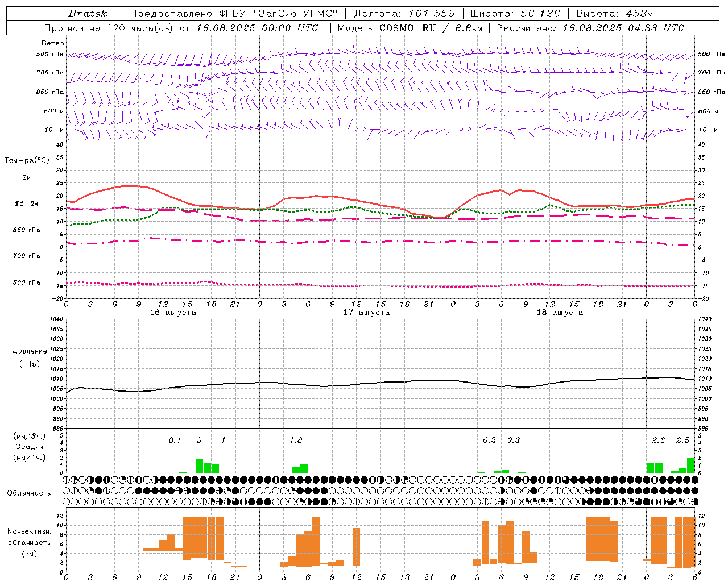The height and width of the screenshot is (582, 728).
Task: Click the "Давление" pressure panel label
Action: [30, 351]
